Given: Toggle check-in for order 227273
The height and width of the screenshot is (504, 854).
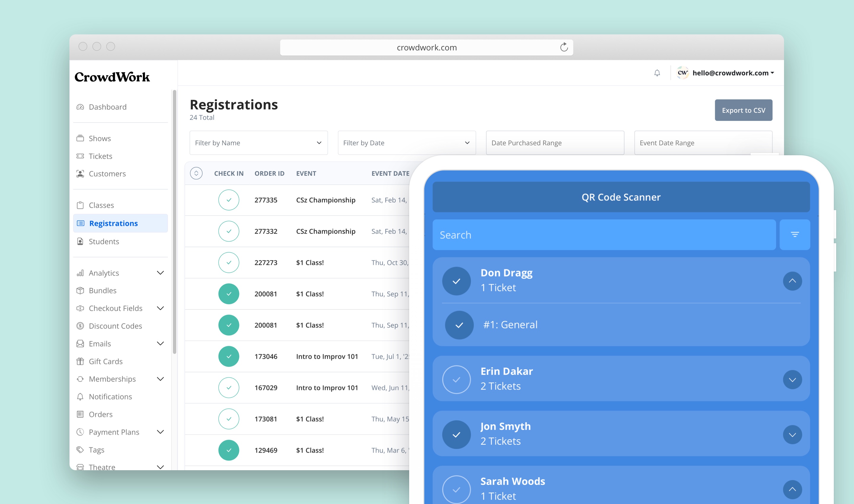Looking at the screenshot, I should click(229, 263).
